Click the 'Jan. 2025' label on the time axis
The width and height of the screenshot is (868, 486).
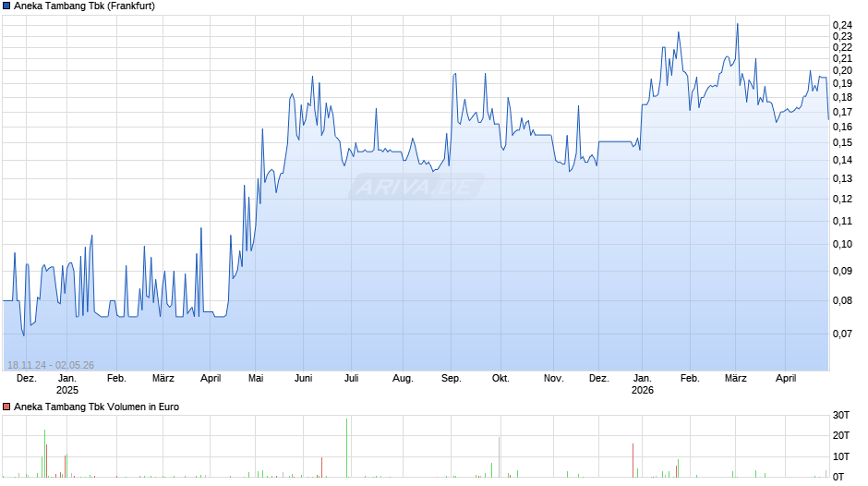pyautogui.click(x=67, y=384)
